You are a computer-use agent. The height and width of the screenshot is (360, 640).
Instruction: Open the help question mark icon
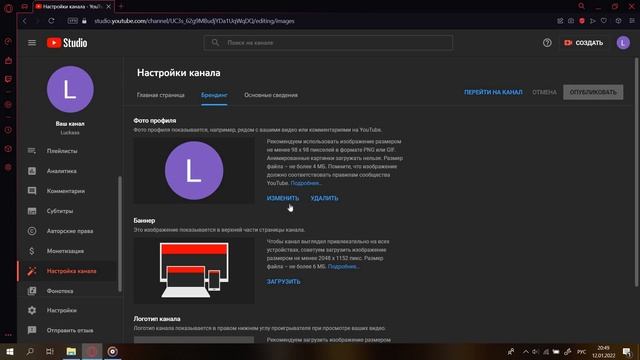coord(547,43)
